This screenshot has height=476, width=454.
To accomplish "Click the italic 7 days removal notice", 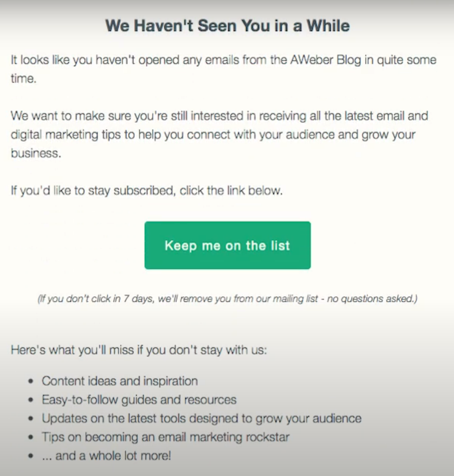I will click(x=227, y=299).
